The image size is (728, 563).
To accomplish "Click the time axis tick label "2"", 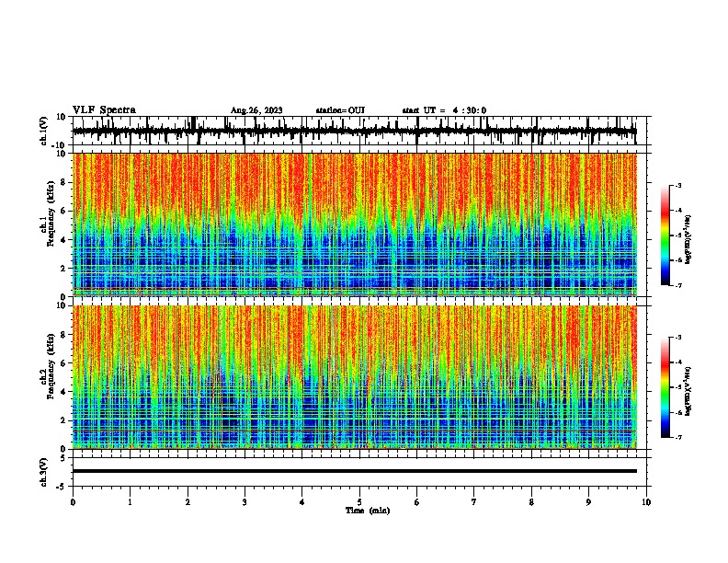I will pyautogui.click(x=188, y=502).
